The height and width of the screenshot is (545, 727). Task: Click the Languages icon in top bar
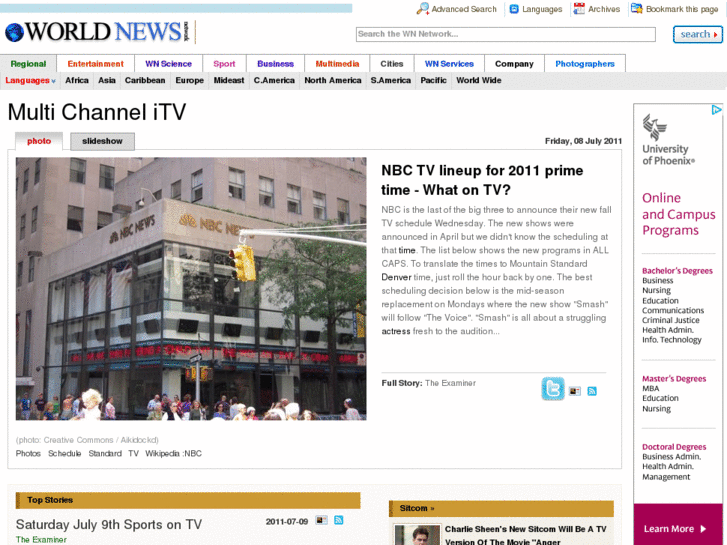pyautogui.click(x=514, y=9)
